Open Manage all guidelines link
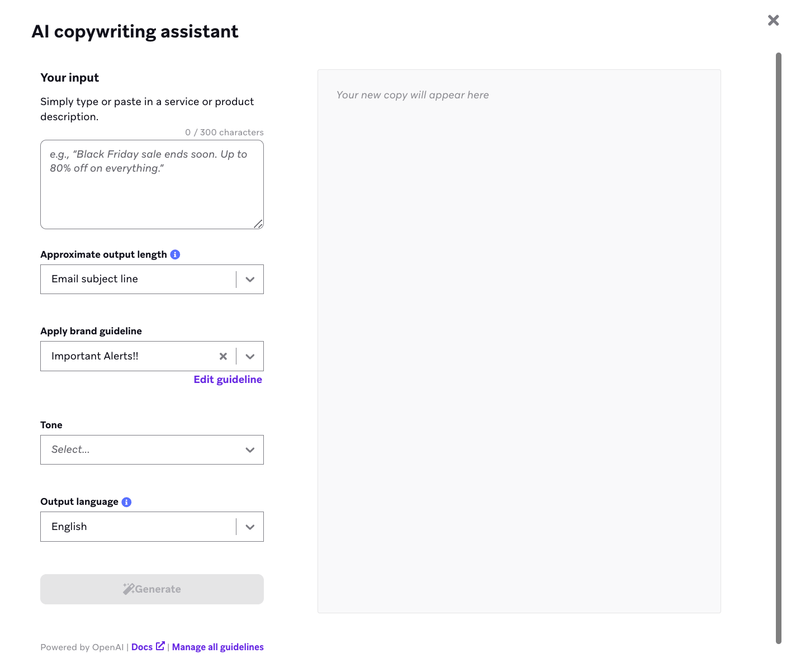The width and height of the screenshot is (796, 672). 218,647
